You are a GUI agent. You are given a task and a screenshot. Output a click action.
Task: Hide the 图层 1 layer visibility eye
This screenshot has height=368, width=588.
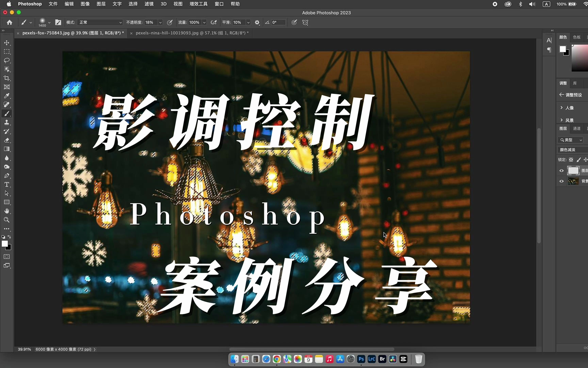coord(561,171)
